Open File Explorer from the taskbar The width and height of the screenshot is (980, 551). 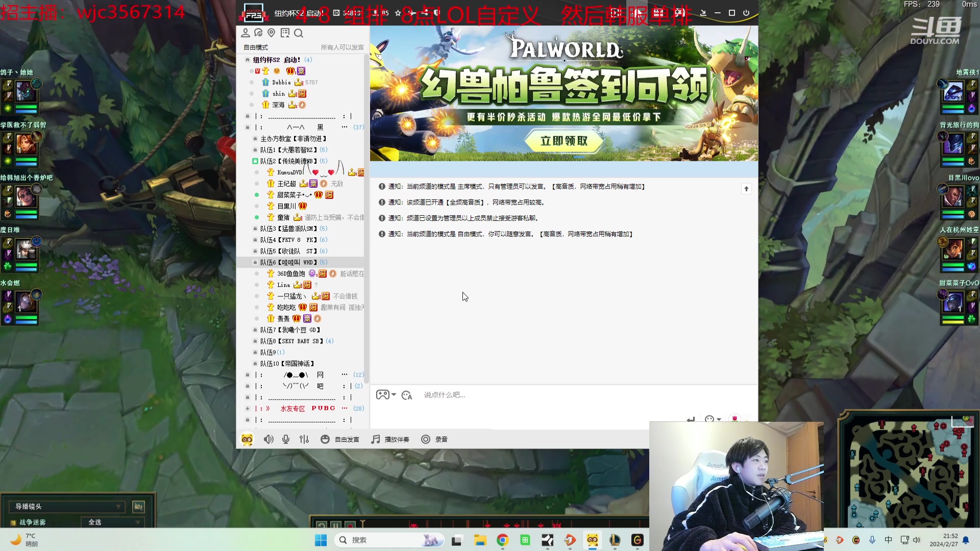[x=480, y=540]
